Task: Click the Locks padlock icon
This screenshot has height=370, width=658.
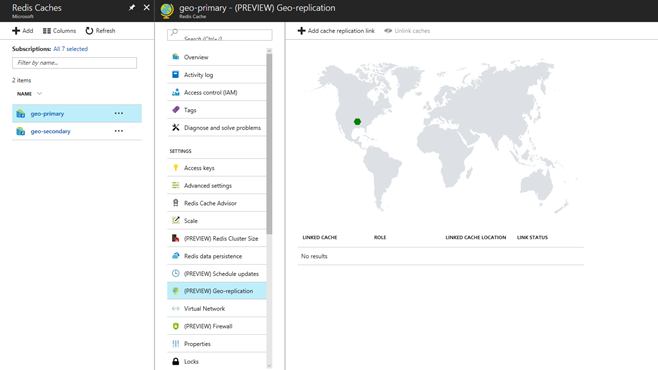Action: click(175, 361)
